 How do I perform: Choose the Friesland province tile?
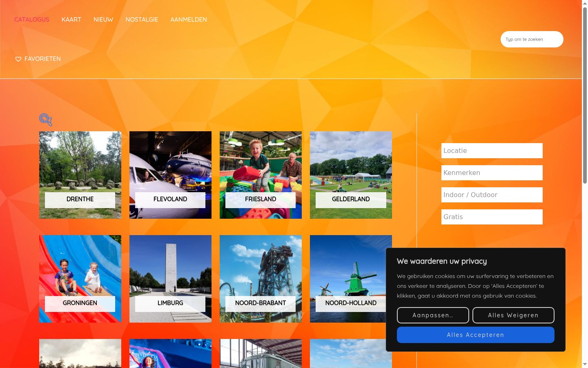click(x=261, y=175)
